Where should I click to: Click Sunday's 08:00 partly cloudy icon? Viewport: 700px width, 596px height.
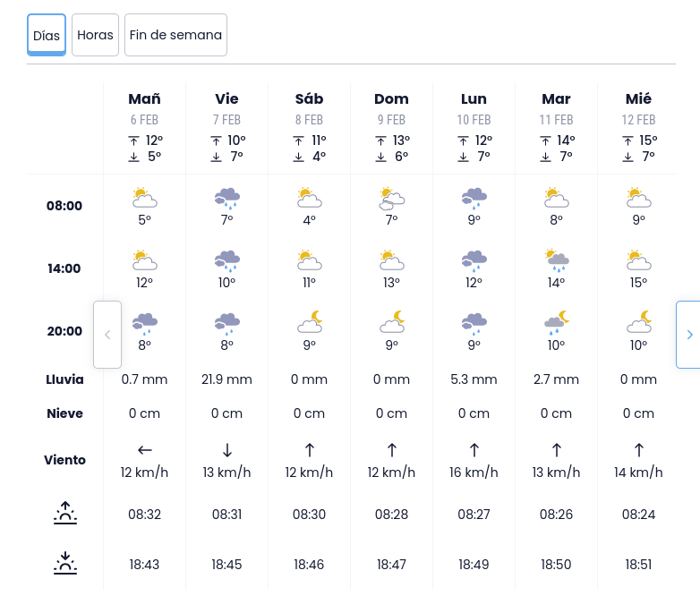(391, 198)
